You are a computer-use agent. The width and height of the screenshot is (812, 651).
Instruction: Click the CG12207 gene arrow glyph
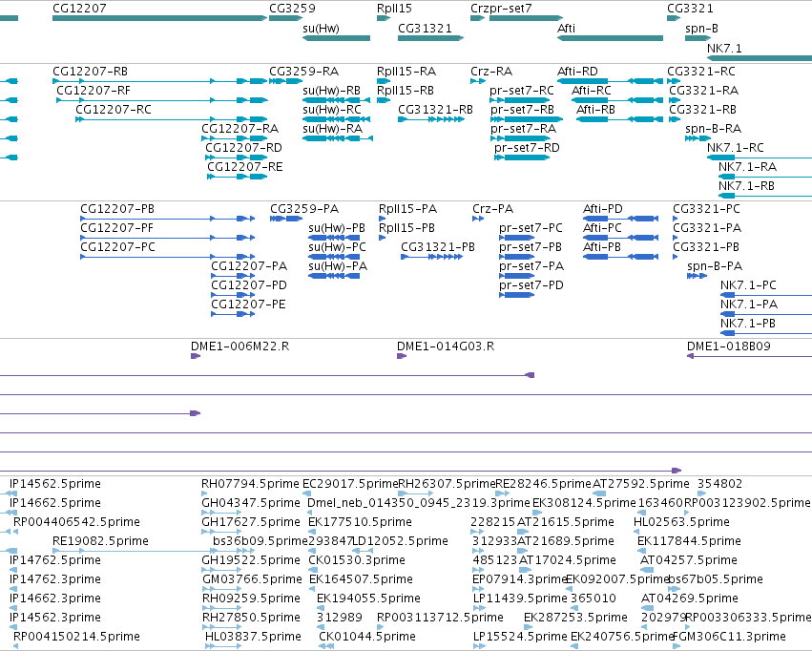160,18
